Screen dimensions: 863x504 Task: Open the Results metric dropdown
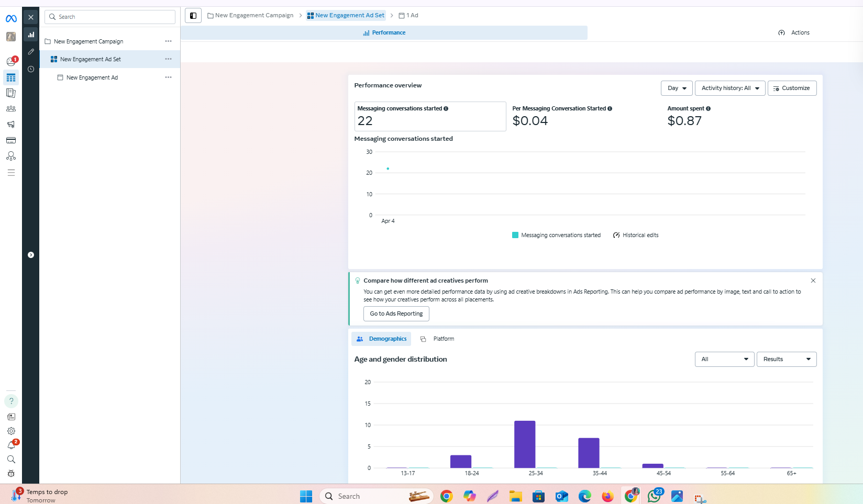(787, 360)
